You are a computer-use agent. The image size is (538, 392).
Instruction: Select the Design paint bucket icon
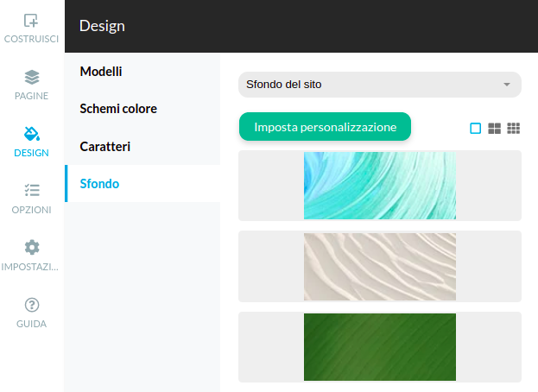[x=31, y=134]
